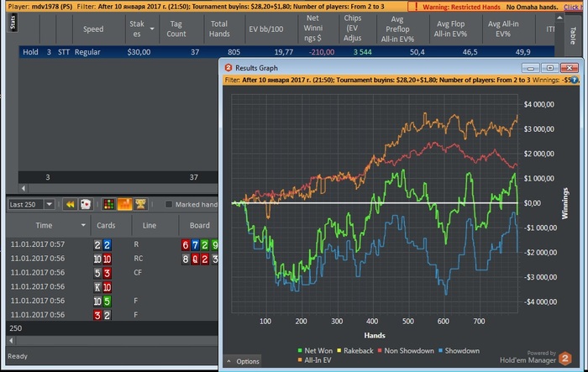
Task: Sort by Avg Preflop All-in EV% header
Action: click(397, 29)
